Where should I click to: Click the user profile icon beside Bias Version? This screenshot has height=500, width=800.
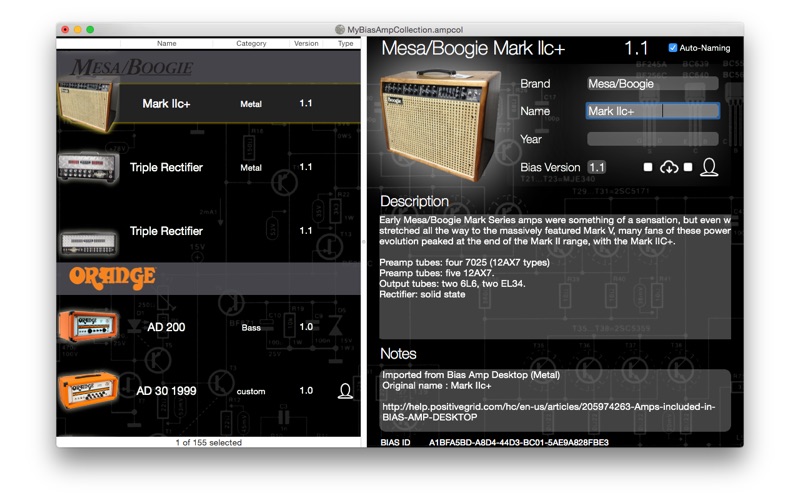point(709,167)
